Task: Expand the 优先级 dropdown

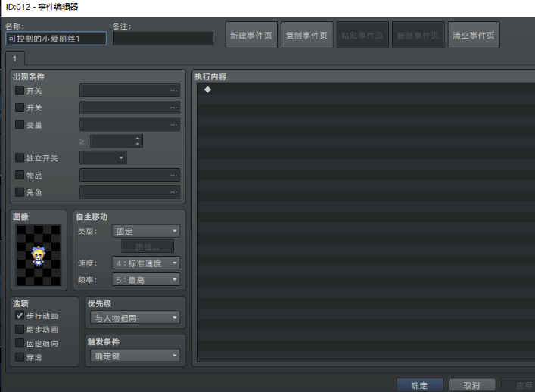Action: click(x=135, y=317)
